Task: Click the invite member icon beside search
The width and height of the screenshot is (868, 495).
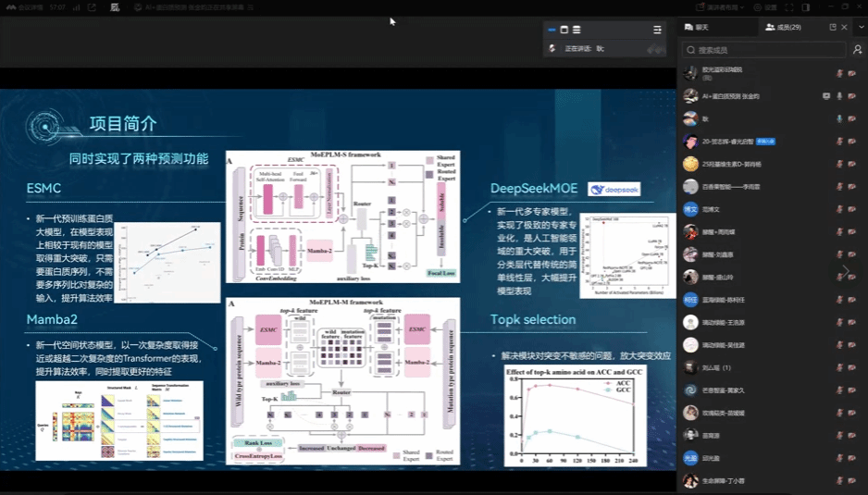Action: (857, 50)
